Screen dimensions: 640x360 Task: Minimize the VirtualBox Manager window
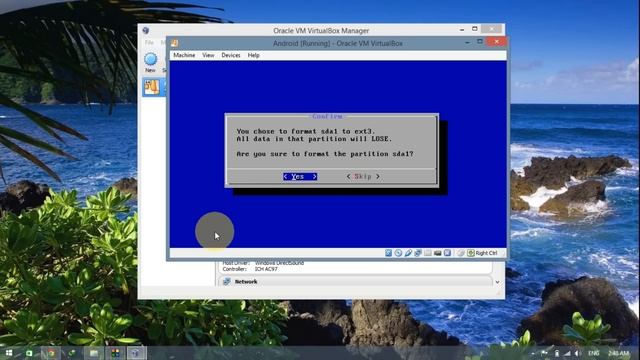click(x=462, y=29)
